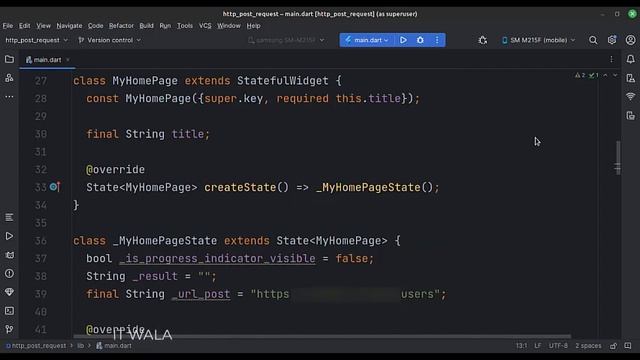Open the Refactor menu

(x=121, y=26)
